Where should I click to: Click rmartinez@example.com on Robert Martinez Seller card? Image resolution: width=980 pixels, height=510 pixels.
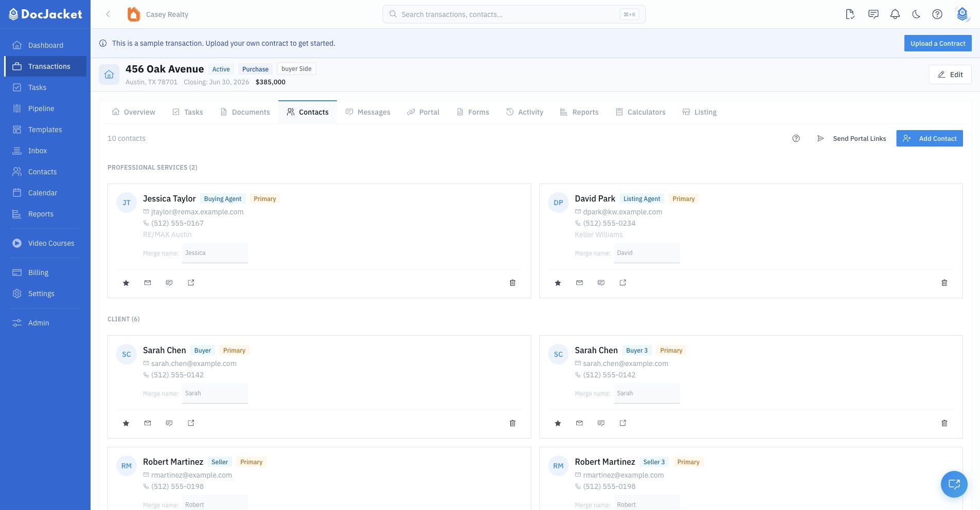191,475
